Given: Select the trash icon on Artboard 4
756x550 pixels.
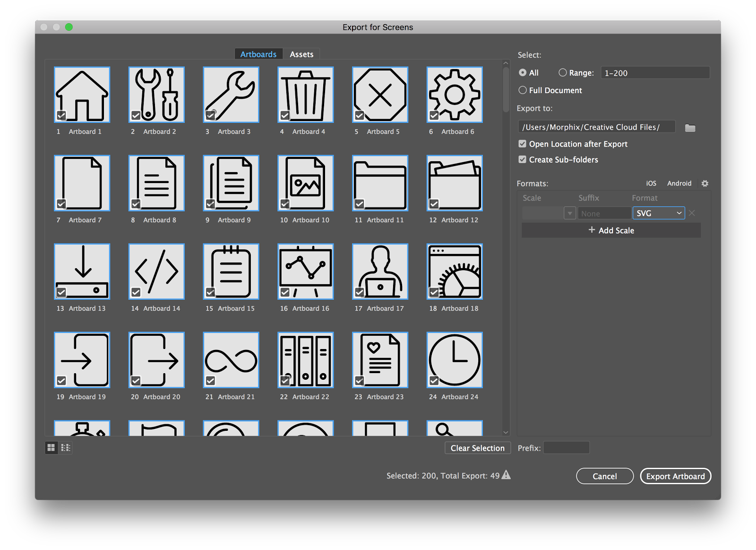Looking at the screenshot, I should pos(305,94).
